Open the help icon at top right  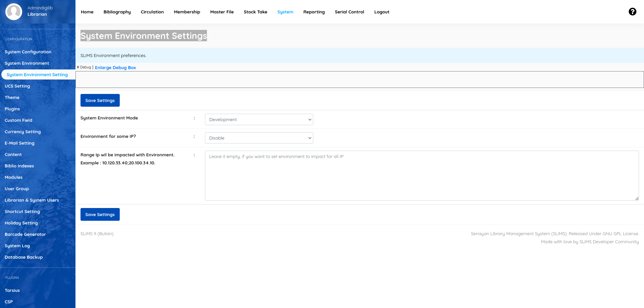(632, 11)
